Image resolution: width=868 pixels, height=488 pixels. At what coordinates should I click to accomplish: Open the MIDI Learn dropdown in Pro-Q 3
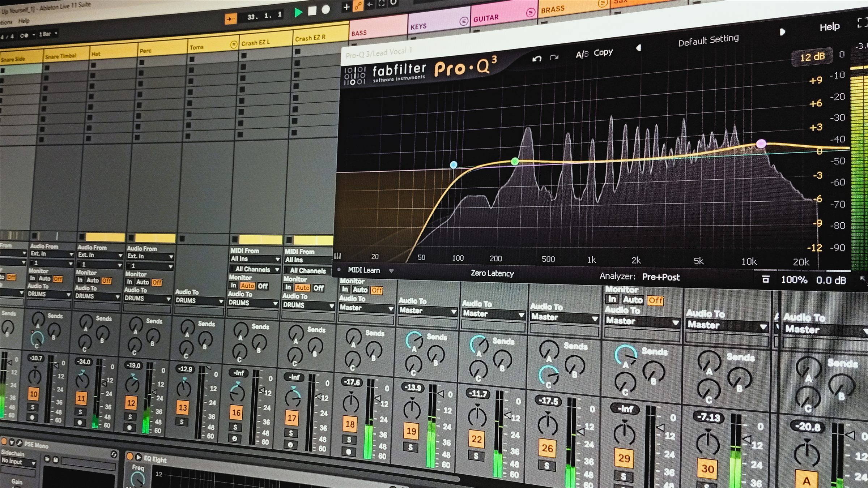click(391, 270)
